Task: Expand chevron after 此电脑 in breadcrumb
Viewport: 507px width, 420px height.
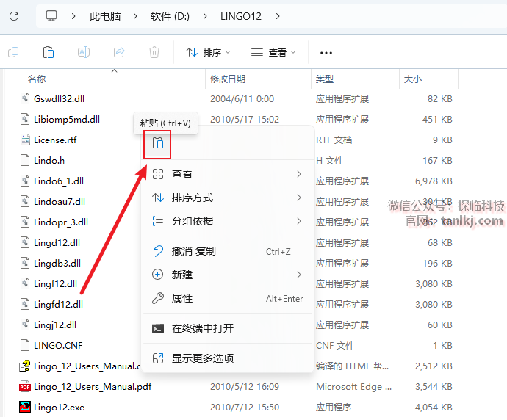Action: tap(135, 16)
